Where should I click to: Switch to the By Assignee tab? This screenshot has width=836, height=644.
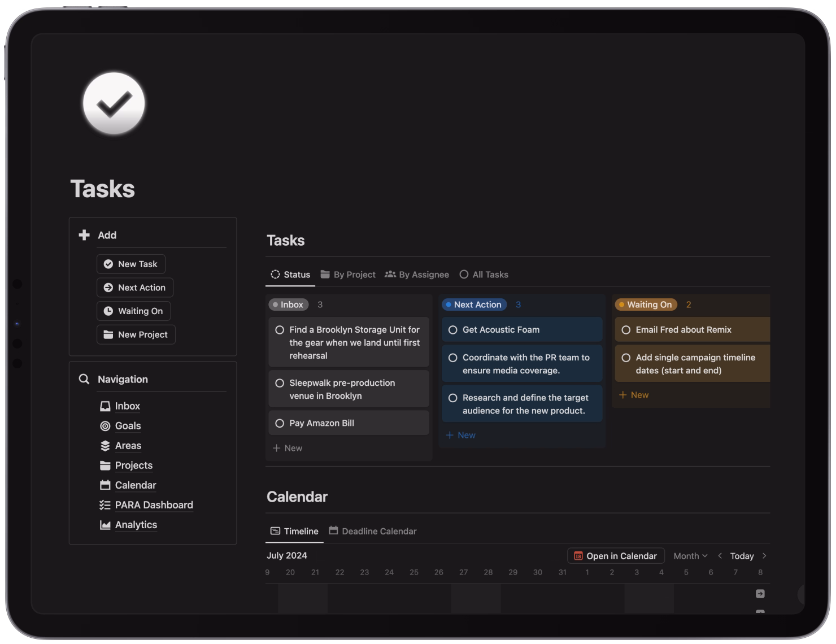(417, 275)
